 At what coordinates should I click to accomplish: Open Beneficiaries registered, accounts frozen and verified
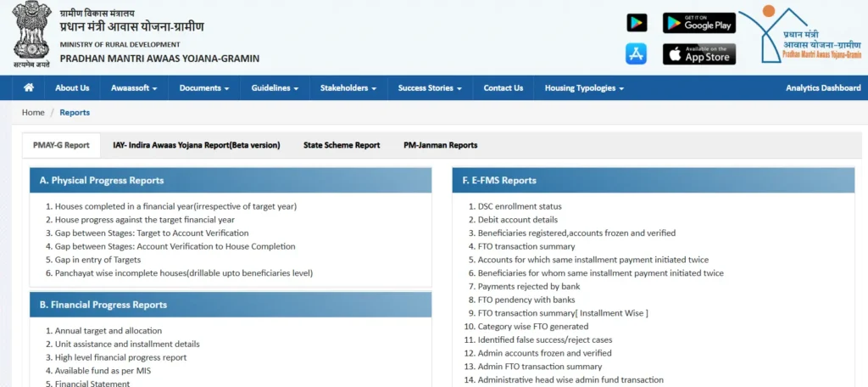click(x=576, y=233)
